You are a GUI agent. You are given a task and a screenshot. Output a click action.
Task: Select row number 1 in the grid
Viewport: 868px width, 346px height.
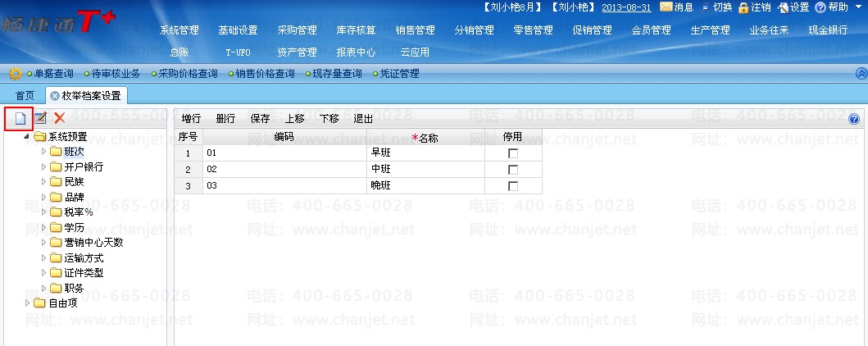point(189,153)
